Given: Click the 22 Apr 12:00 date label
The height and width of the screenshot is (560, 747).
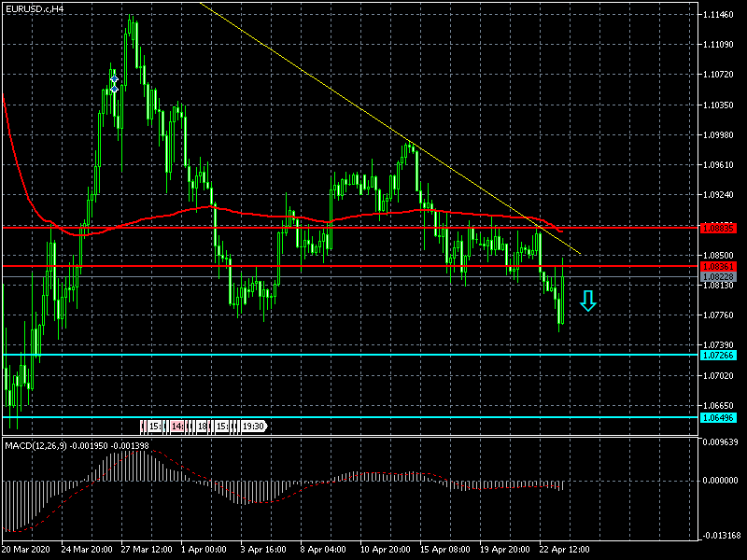Looking at the screenshot, I should (564, 550).
